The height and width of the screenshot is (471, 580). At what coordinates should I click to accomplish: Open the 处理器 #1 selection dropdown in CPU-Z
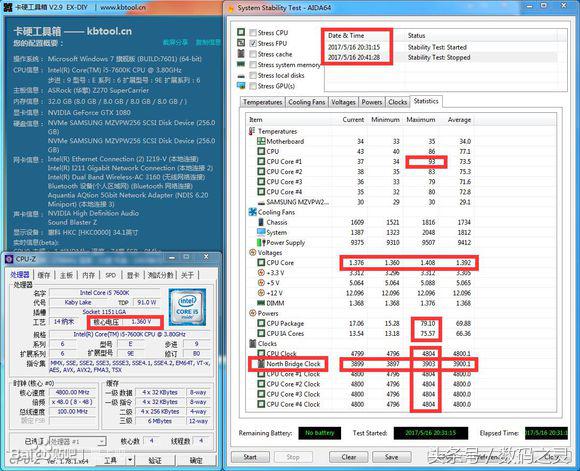click(x=77, y=441)
